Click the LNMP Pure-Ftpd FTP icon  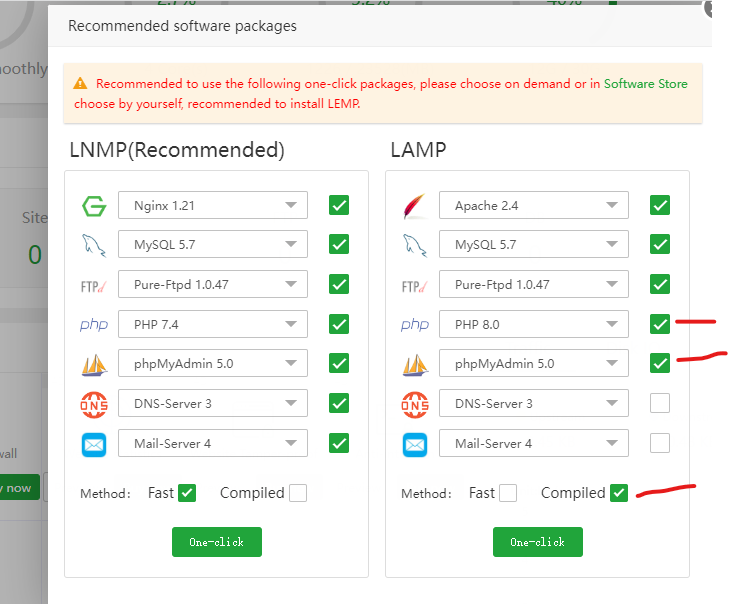tap(94, 285)
